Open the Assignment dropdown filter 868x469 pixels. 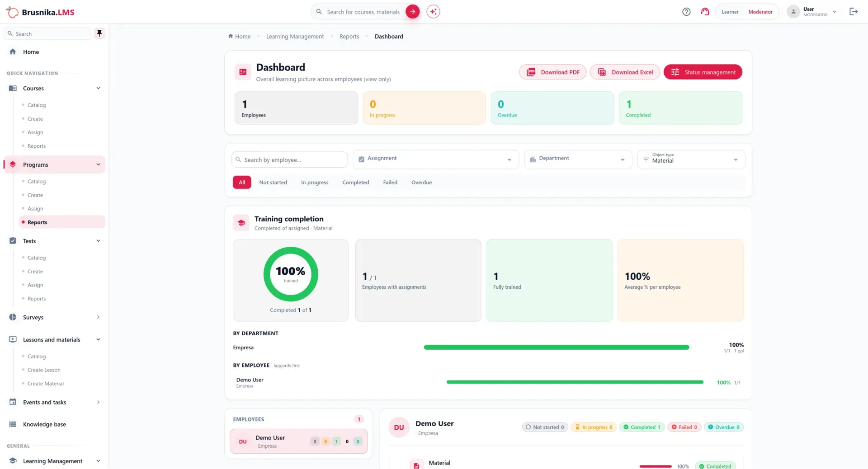436,159
